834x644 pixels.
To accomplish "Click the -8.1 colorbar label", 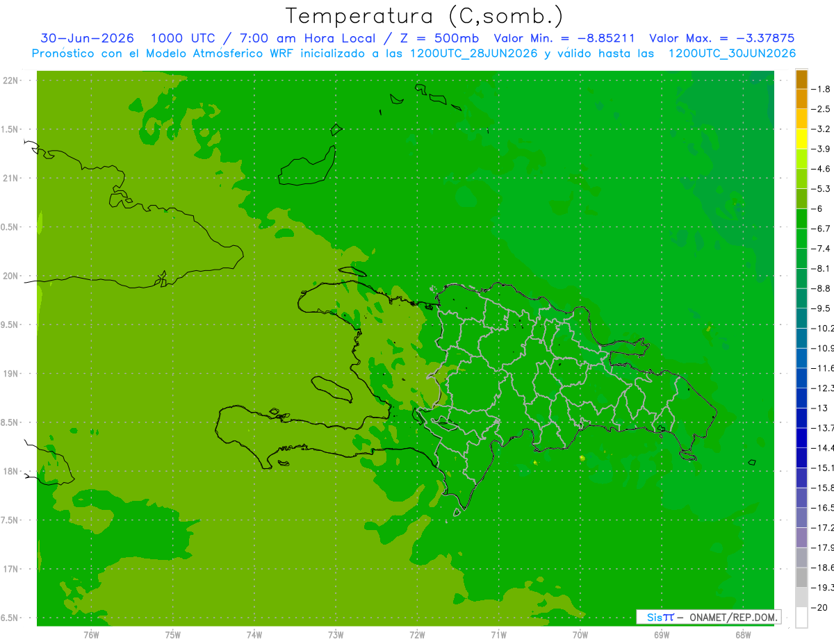I will [x=821, y=268].
